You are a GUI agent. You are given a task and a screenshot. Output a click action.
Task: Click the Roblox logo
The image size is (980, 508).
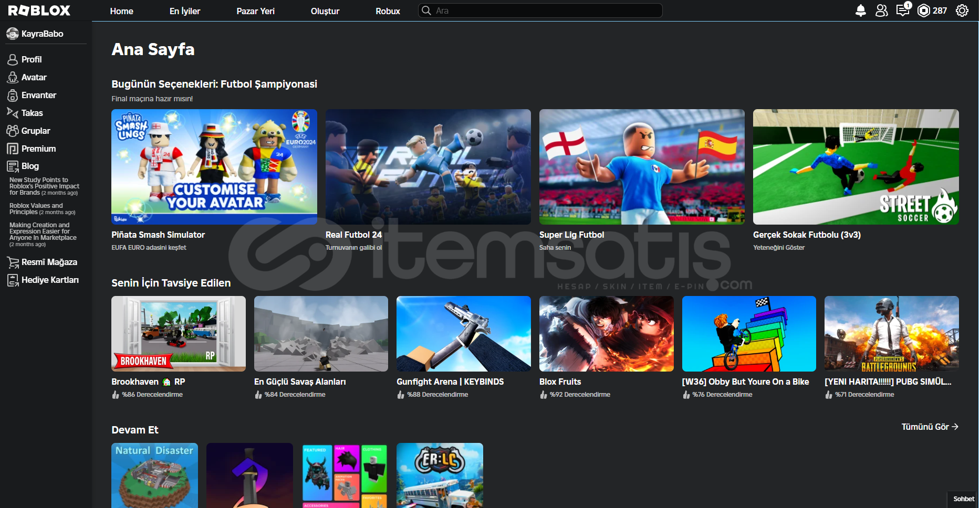coord(39,10)
